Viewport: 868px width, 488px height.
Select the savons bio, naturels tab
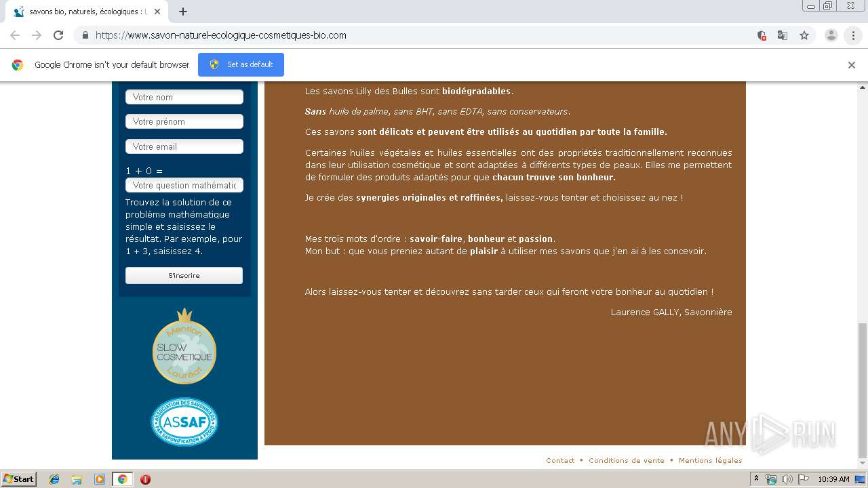pyautogui.click(x=87, y=12)
